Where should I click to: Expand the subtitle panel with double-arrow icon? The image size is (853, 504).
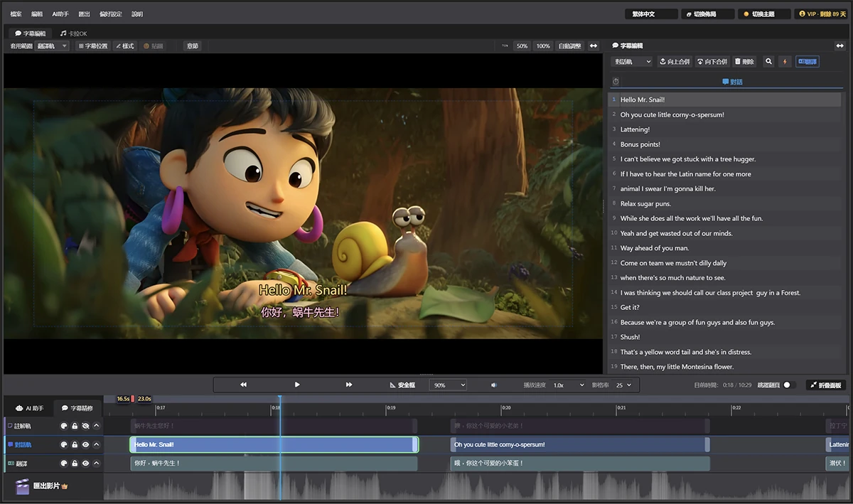click(x=839, y=45)
